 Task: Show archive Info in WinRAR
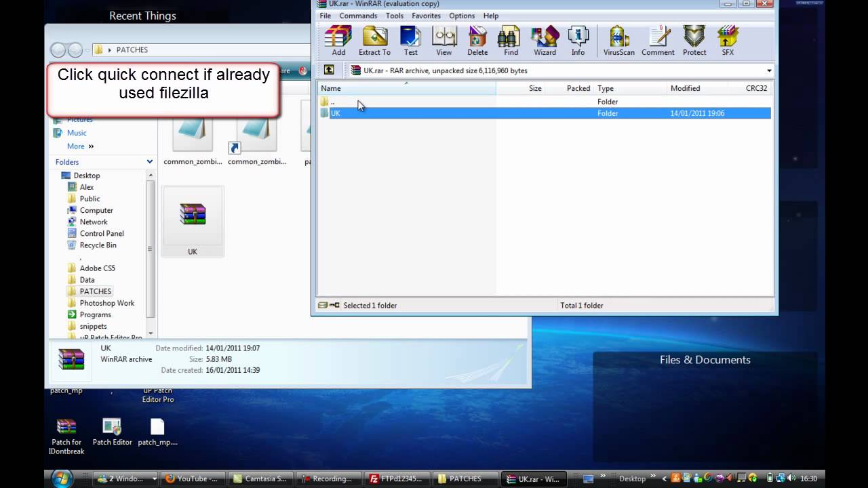578,41
